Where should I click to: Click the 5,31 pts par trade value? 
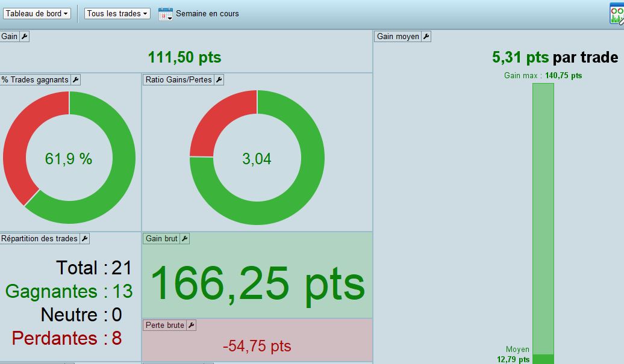pyautogui.click(x=555, y=57)
